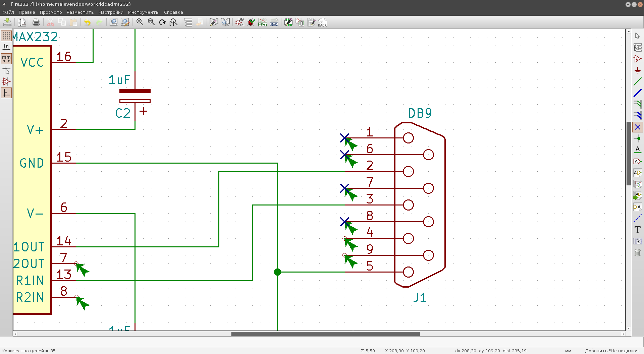The image size is (644, 354).
Task: Switch units to millimeters
Action: pyautogui.click(x=6, y=59)
